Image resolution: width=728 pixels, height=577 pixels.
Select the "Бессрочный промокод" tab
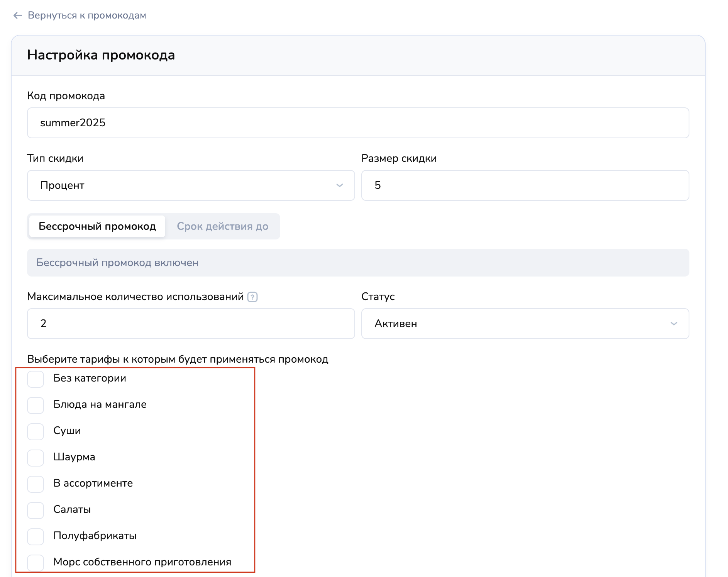(97, 226)
